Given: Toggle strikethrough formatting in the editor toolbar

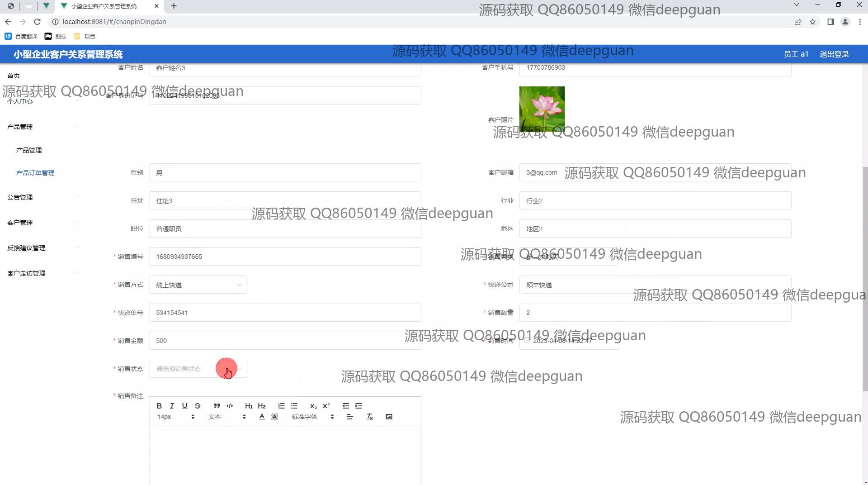Looking at the screenshot, I should (197, 406).
